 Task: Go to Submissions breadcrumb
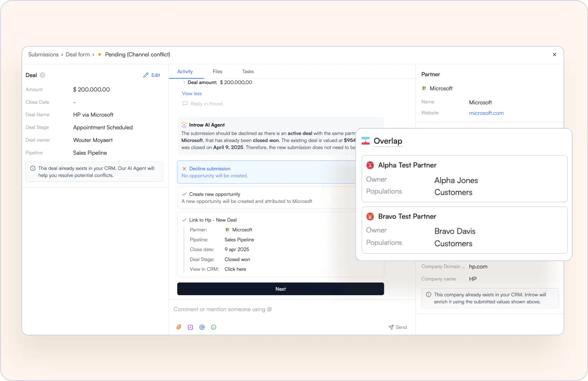point(43,54)
